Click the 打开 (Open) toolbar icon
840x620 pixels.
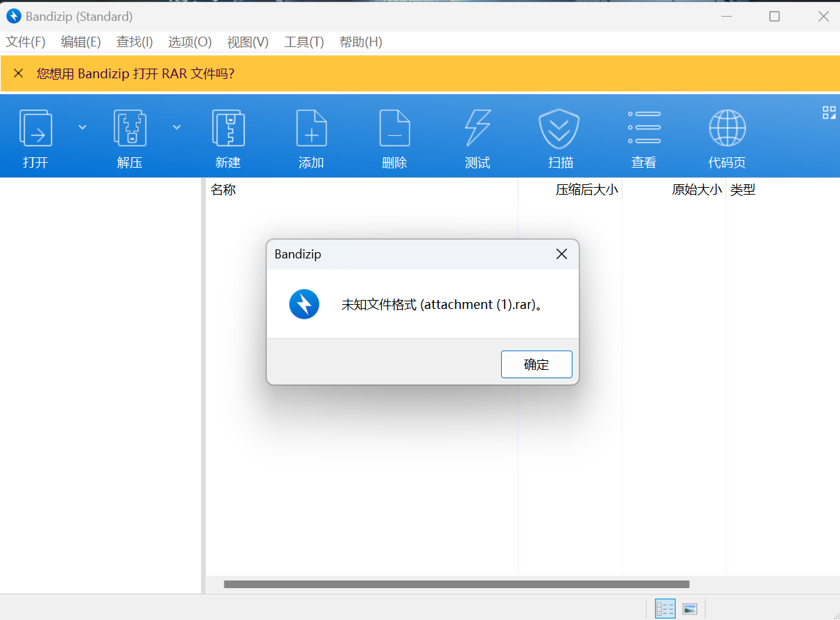pyautogui.click(x=35, y=128)
